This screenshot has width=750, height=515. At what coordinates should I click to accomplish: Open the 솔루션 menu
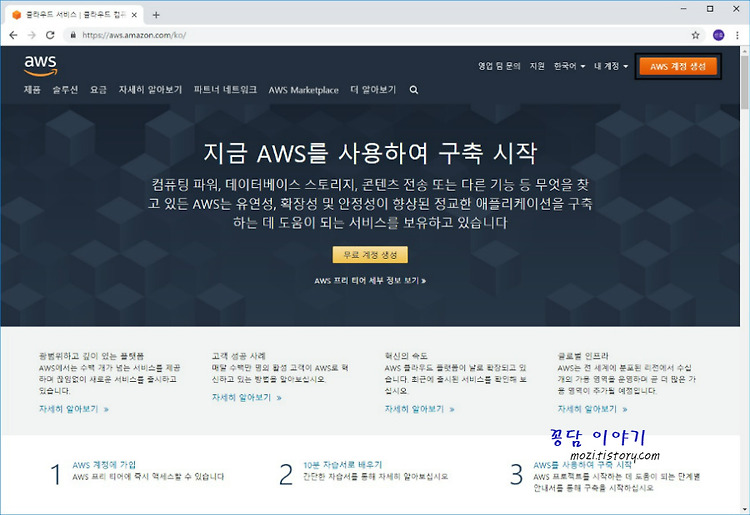(x=65, y=90)
